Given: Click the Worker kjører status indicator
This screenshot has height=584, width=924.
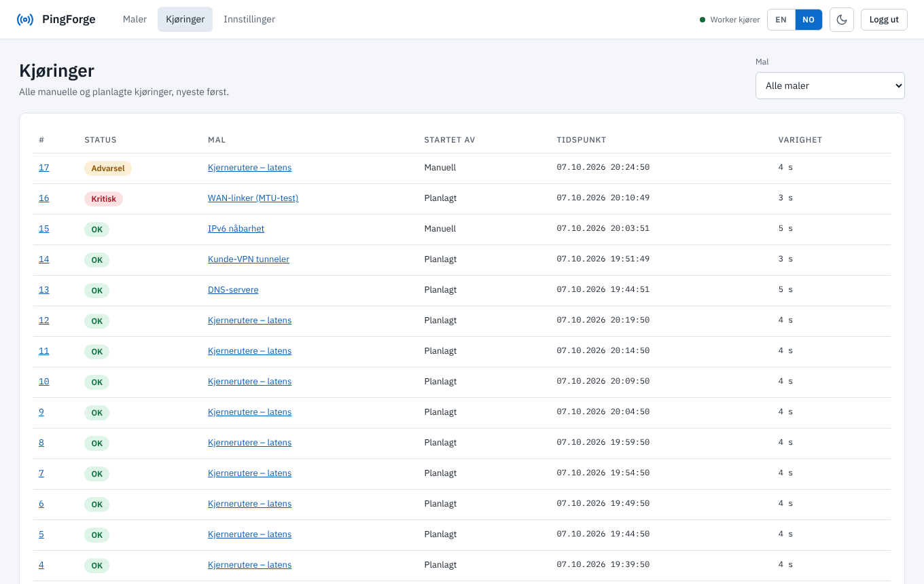Looking at the screenshot, I should [x=730, y=20].
